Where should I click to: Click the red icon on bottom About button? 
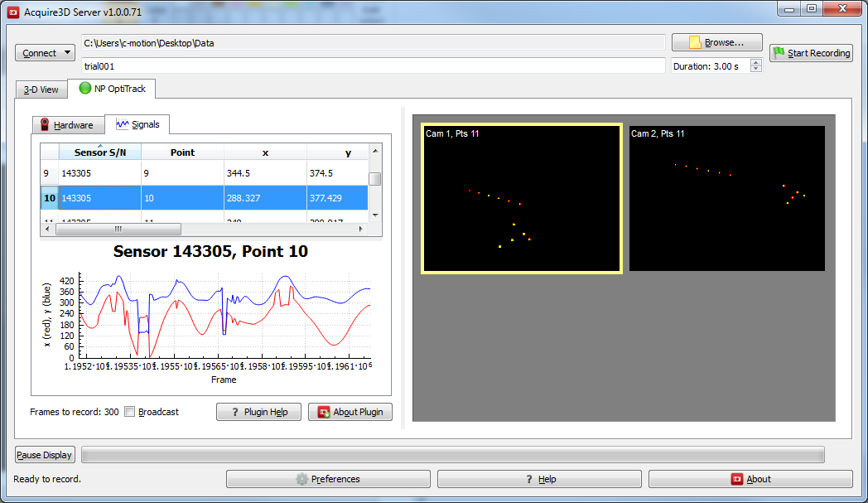(x=737, y=479)
